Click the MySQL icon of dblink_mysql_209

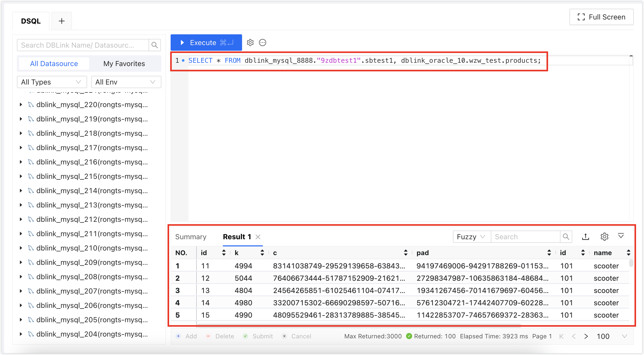[31, 262]
